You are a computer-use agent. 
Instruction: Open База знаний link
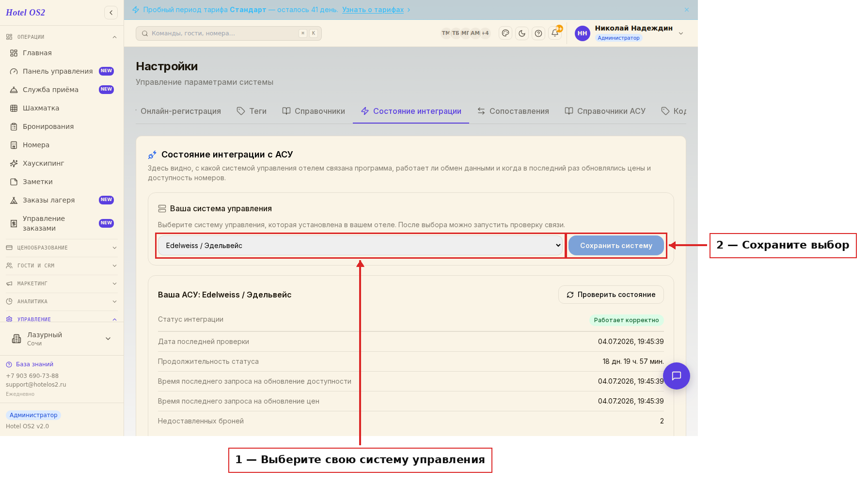(30, 364)
